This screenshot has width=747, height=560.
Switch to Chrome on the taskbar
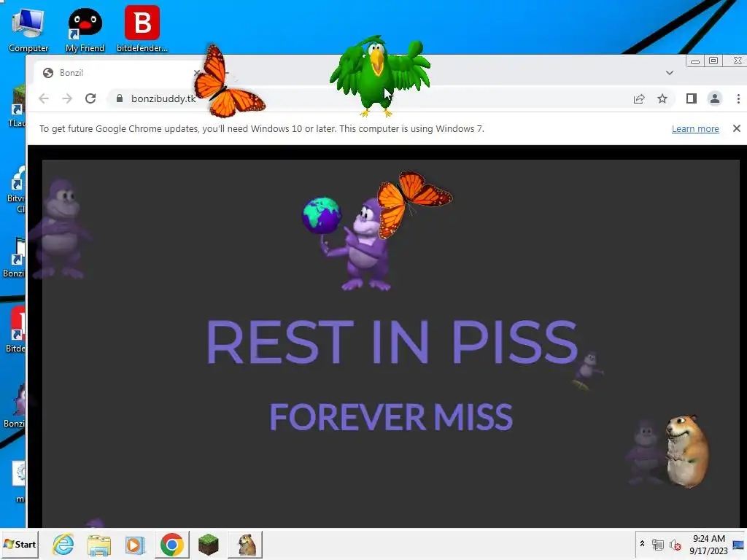point(171,544)
